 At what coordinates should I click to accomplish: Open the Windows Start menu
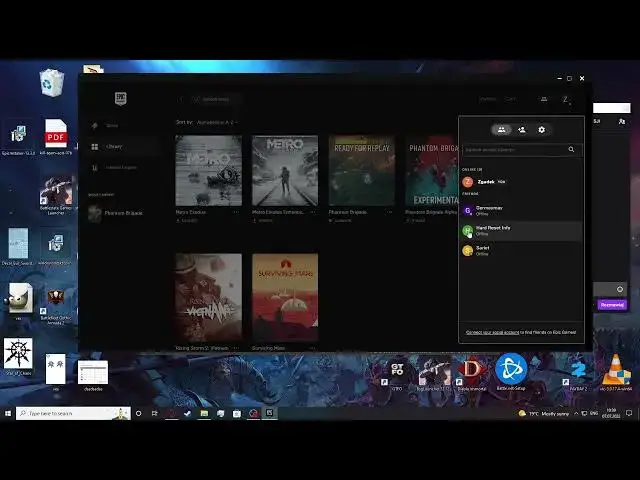click(8, 413)
